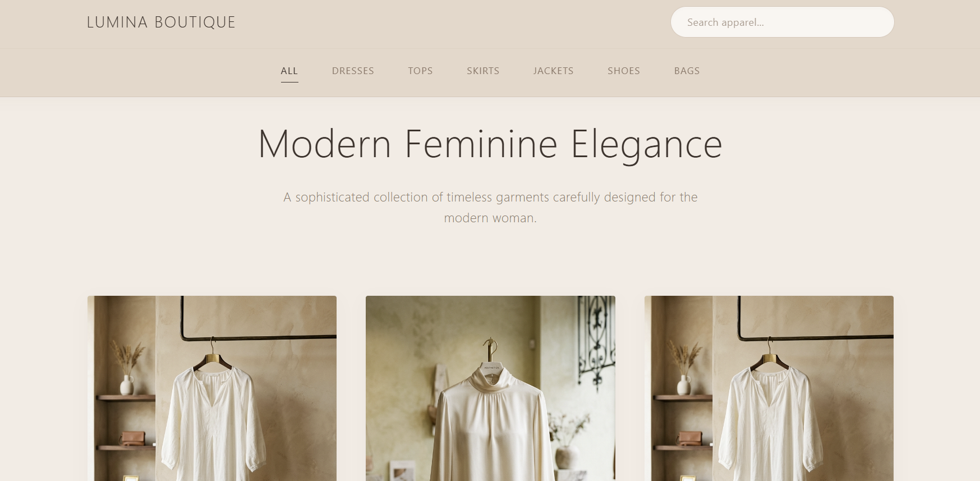
Task: Open the third white blouse product image
Action: (x=769, y=388)
